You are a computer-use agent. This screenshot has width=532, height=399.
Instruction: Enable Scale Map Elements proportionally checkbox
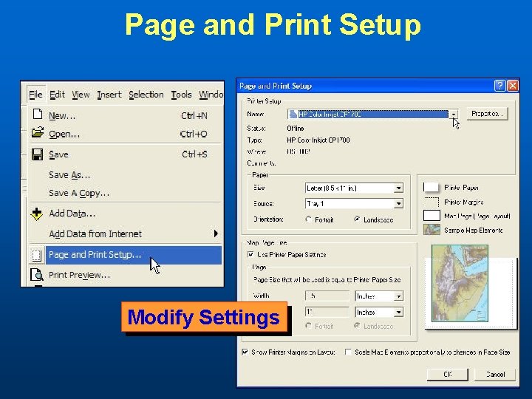coord(348,352)
